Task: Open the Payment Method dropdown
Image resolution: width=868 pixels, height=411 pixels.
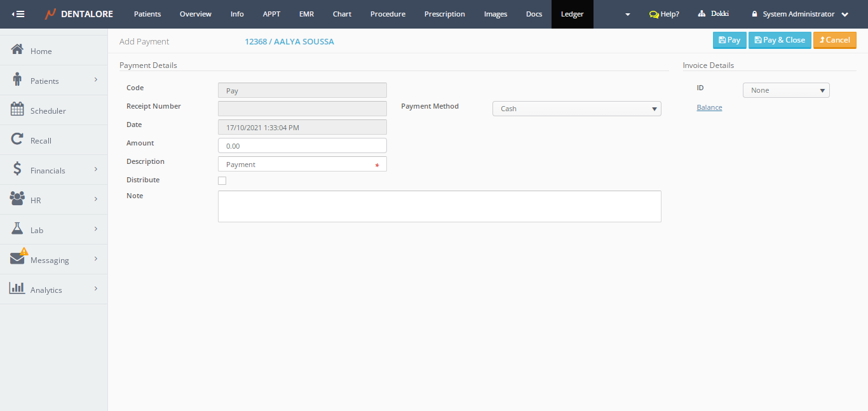Action: point(576,109)
